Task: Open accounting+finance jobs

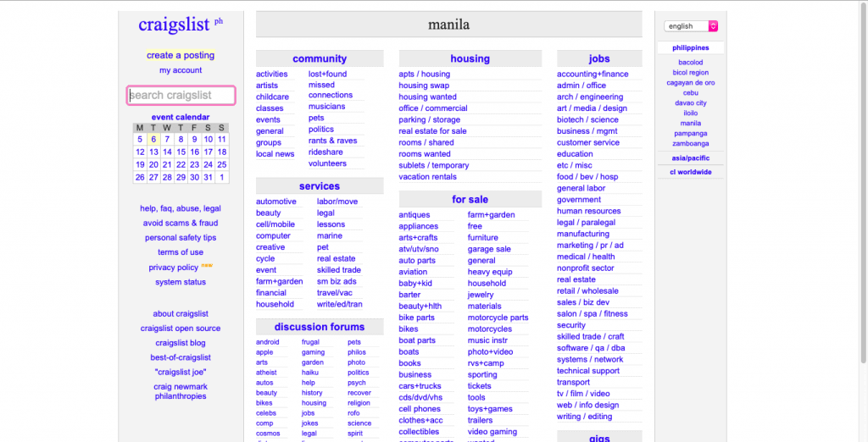Action: (593, 75)
